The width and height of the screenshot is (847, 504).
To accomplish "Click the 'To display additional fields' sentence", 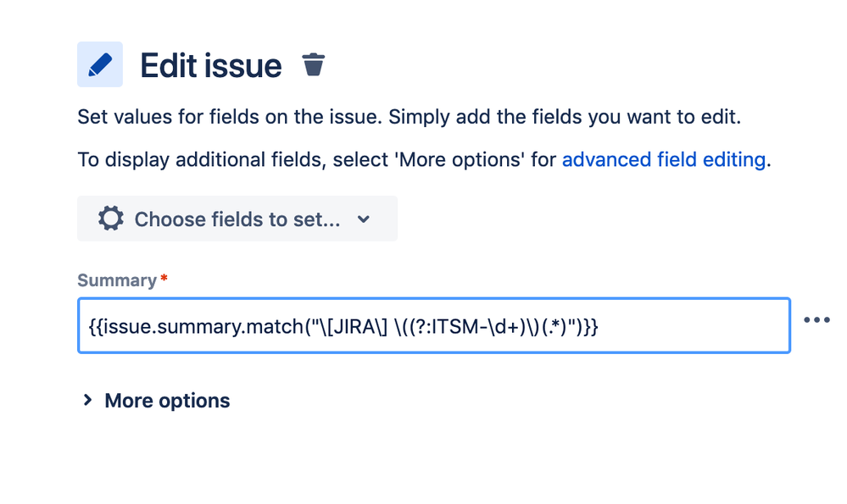I will (315, 159).
